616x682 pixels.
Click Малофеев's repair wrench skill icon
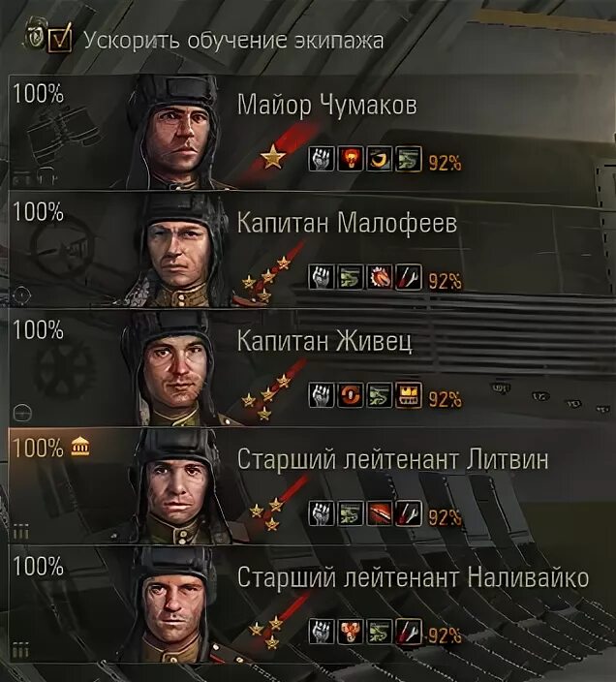pos(409,277)
